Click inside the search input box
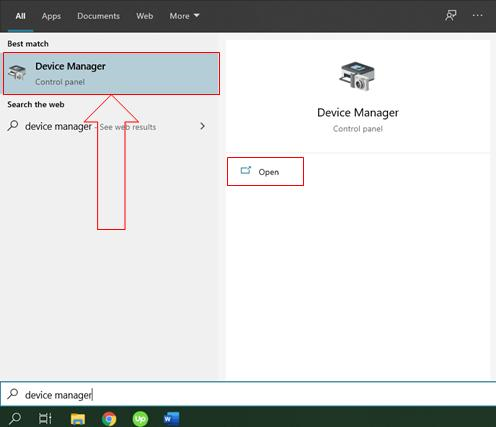Screen dimensions: 496x427 [x=248, y=394]
